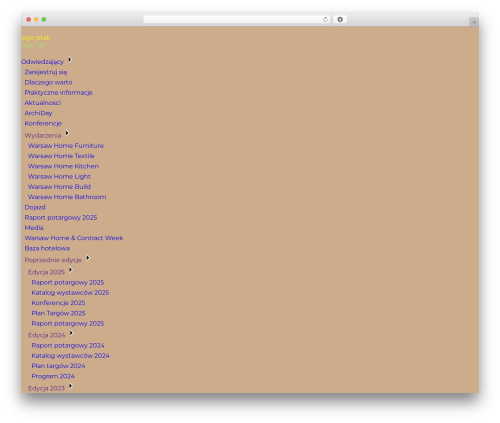Image resolution: width=500 pixels, height=423 pixels.
Task: Open Program 2024
Action: [53, 376]
